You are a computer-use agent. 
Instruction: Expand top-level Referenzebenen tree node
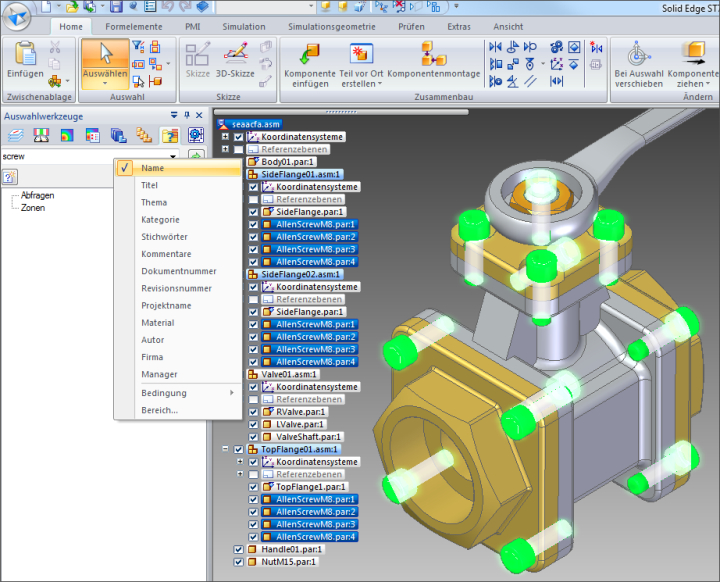(x=225, y=149)
